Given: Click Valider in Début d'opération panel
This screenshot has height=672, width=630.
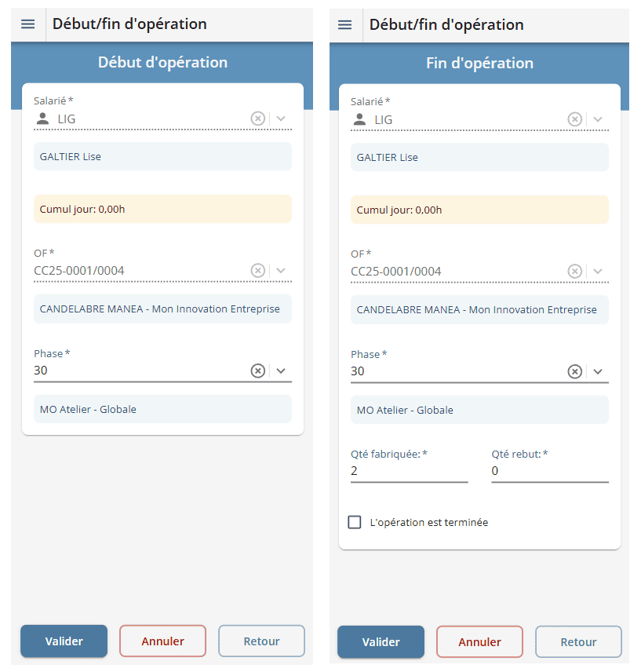Looking at the screenshot, I should click(64, 641).
